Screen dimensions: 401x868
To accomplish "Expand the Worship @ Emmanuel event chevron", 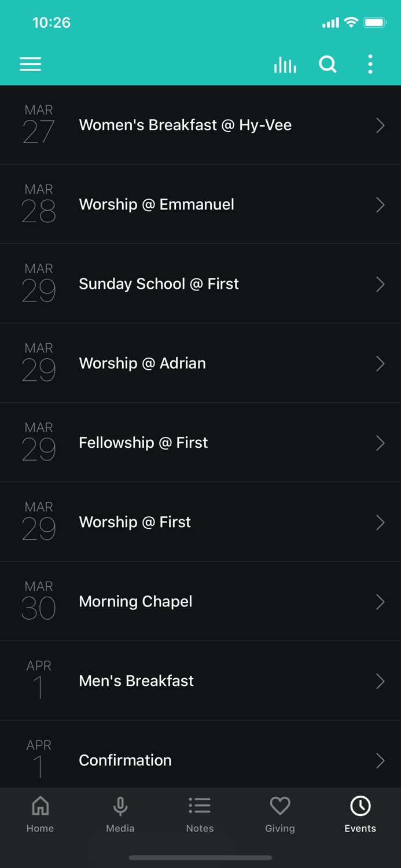I will click(380, 204).
